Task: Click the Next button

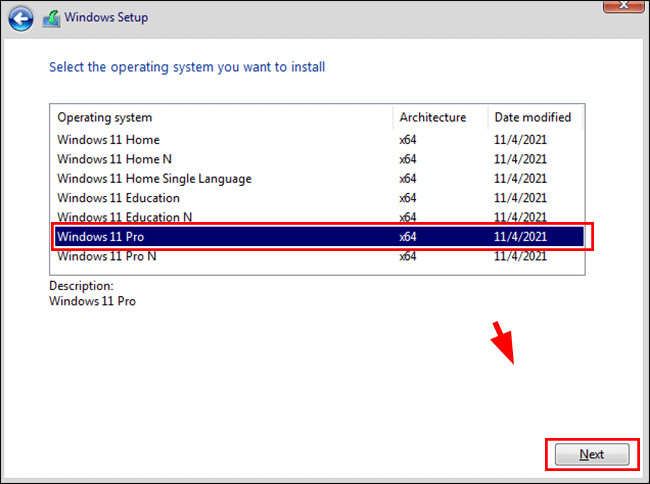Action: tap(592, 455)
